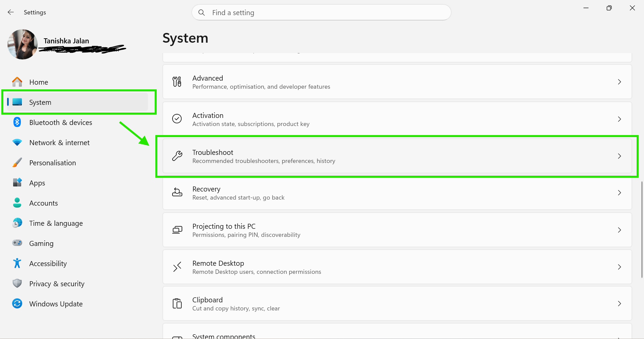This screenshot has width=644, height=339.
Task: Click the Remote Desktop arrows icon
Action: [177, 267]
